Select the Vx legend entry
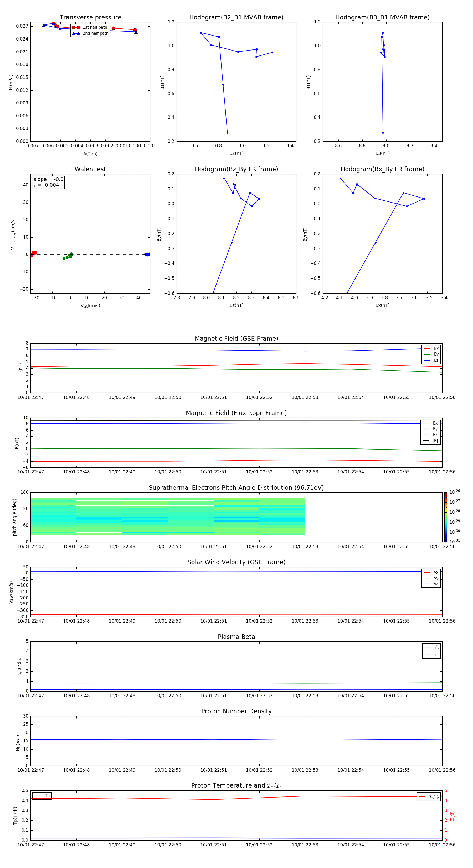 (x=431, y=572)
